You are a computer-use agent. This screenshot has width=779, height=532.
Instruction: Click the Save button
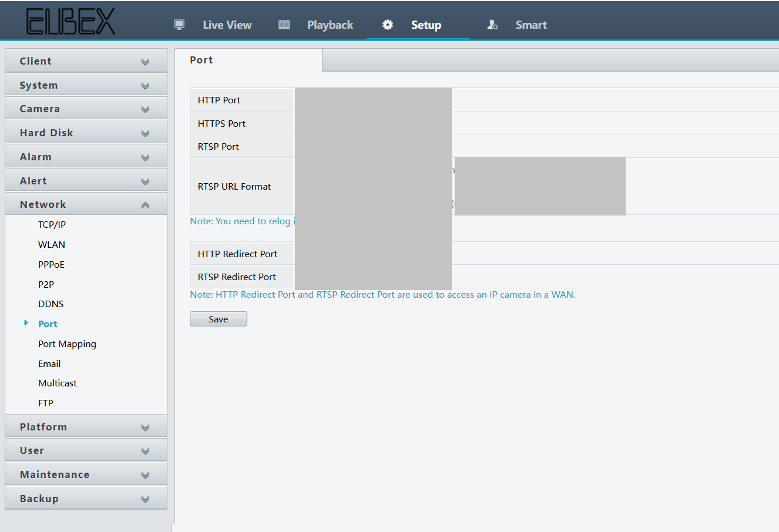coord(218,318)
